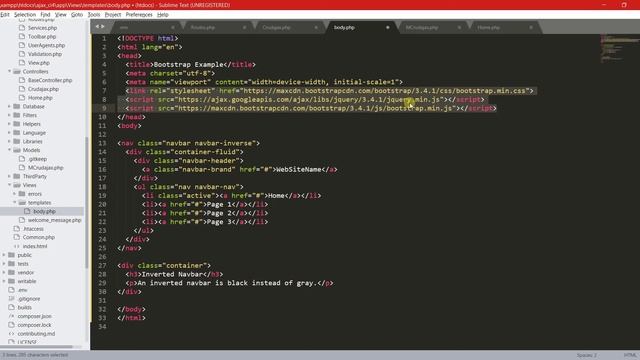This screenshot has width=640, height=360.
Task: Open the Help menu
Action: click(x=162, y=14)
